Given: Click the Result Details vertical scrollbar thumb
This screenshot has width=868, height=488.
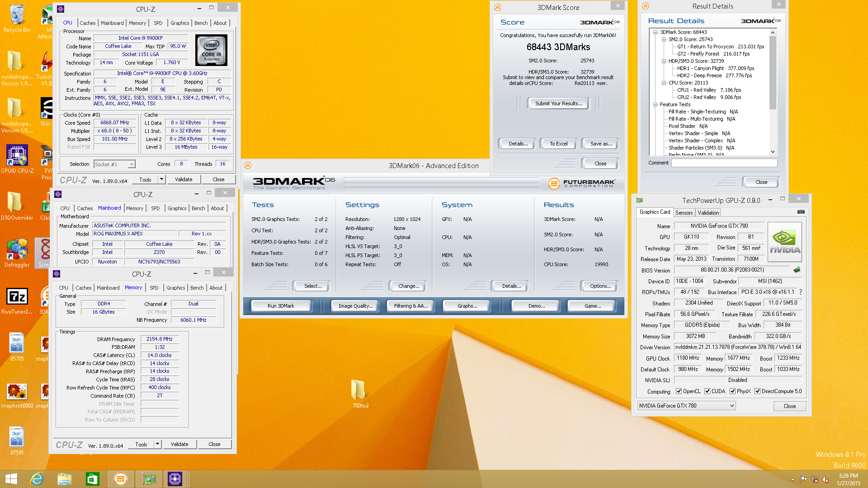Looking at the screenshot, I should [x=773, y=72].
